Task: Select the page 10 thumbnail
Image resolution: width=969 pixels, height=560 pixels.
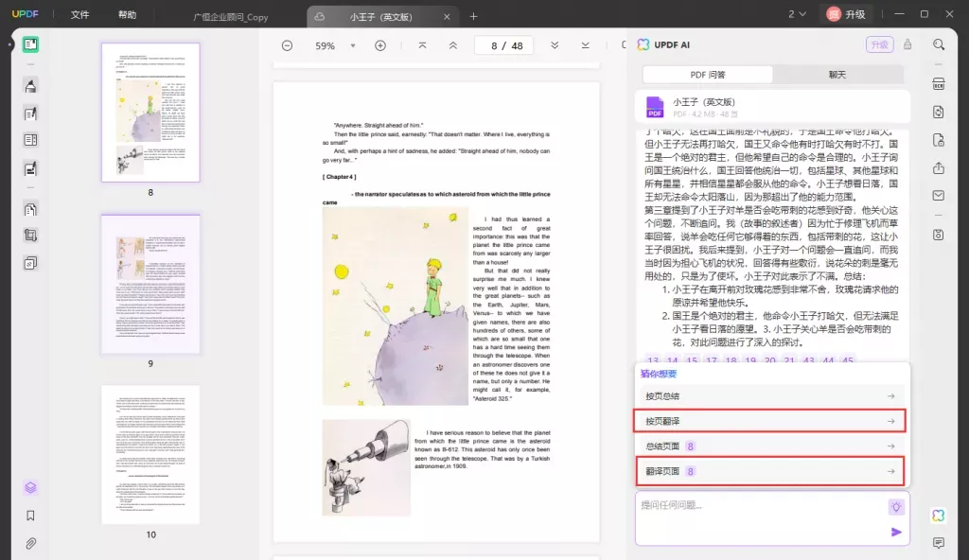Action: pos(150,455)
